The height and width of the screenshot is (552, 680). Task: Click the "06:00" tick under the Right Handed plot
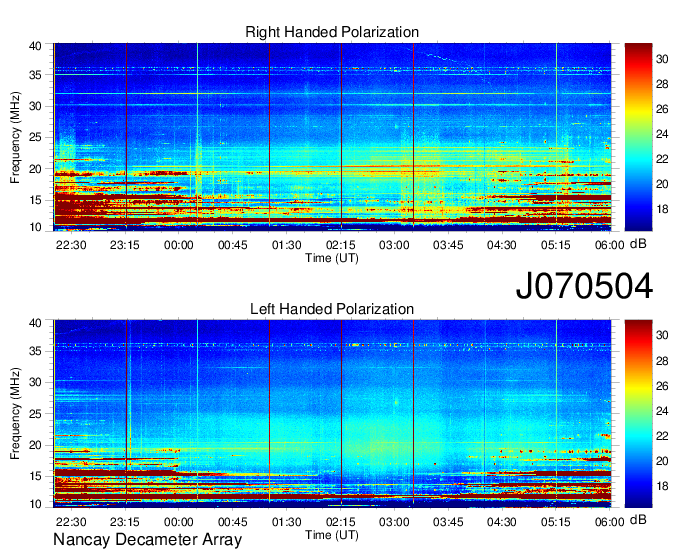pyautogui.click(x=609, y=245)
